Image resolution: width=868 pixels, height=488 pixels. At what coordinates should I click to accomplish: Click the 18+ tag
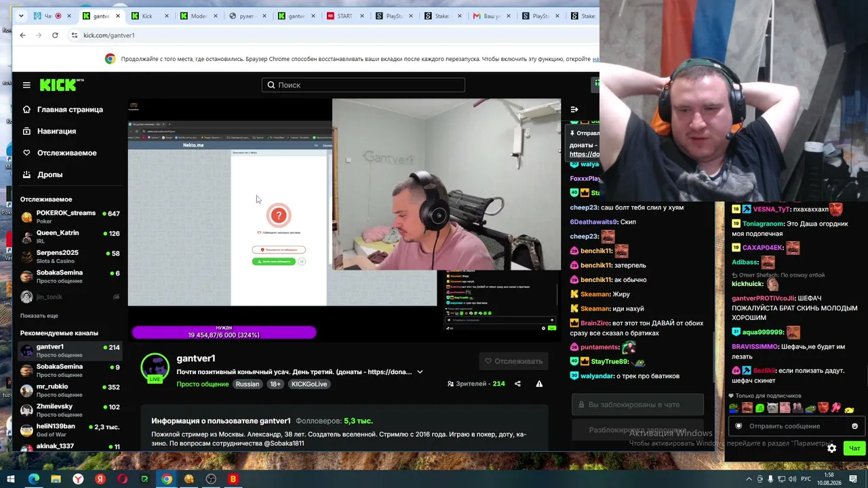275,384
